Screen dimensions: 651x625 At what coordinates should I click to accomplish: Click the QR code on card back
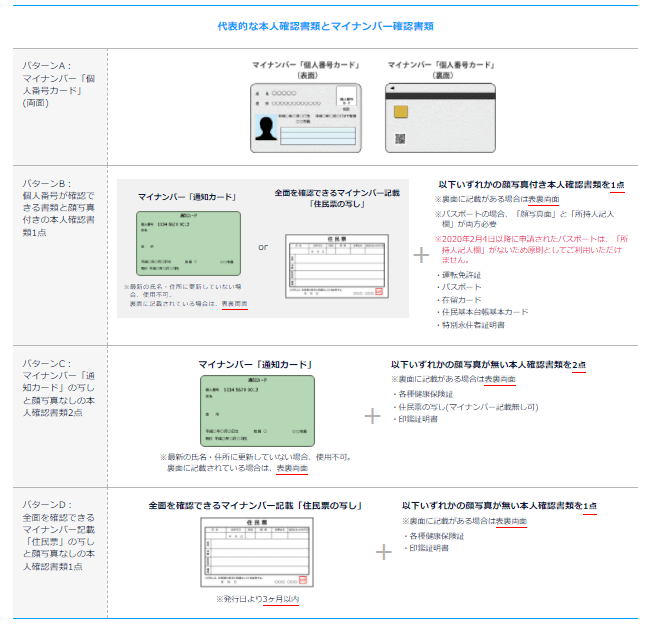click(x=400, y=139)
